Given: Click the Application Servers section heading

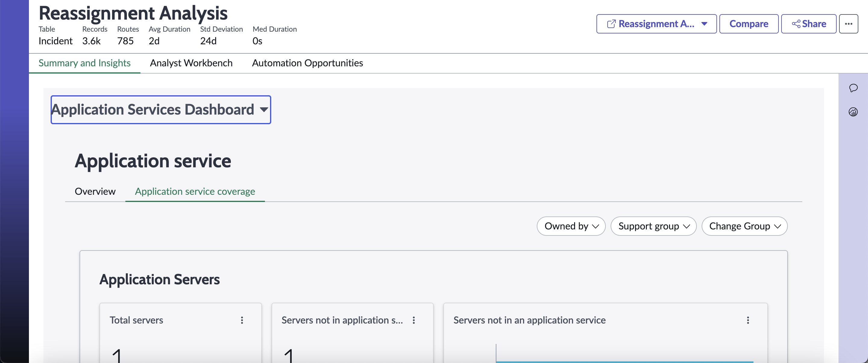Looking at the screenshot, I should pyautogui.click(x=159, y=279).
